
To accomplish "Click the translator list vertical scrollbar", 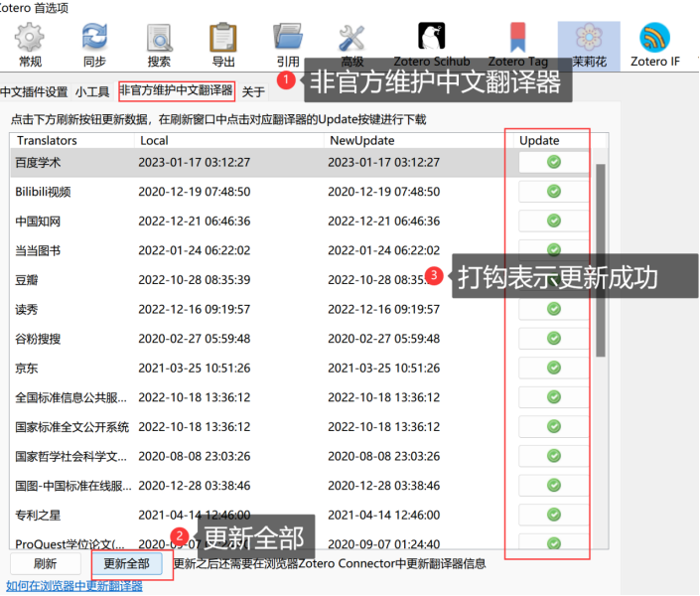I will point(601,260).
